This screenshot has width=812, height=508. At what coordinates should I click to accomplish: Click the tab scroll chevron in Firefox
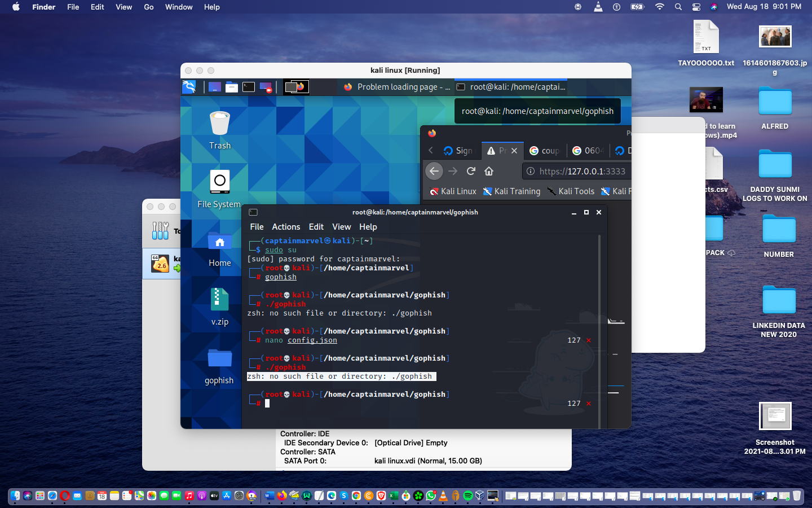(x=430, y=150)
